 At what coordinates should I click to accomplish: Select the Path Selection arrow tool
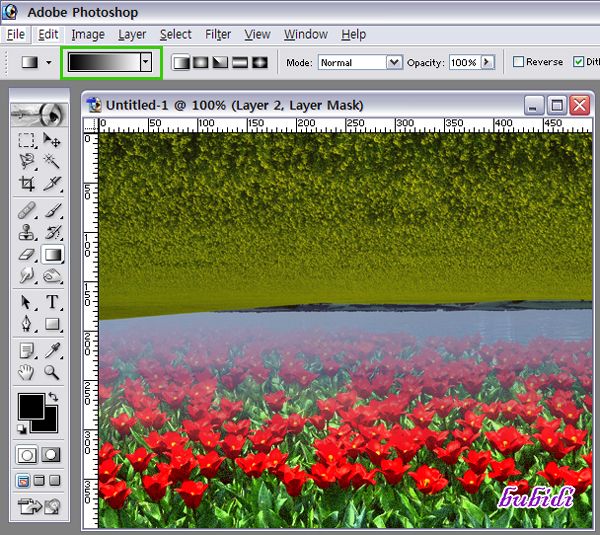point(26,302)
